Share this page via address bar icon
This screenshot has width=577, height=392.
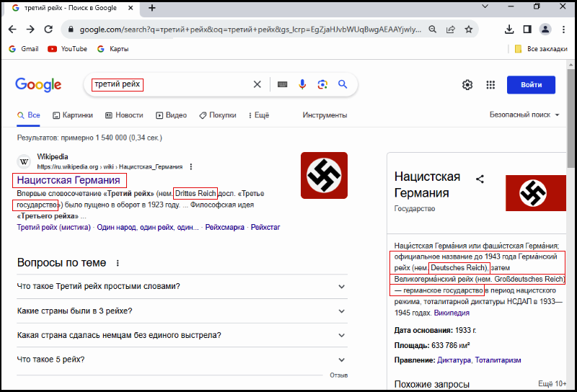(x=450, y=30)
